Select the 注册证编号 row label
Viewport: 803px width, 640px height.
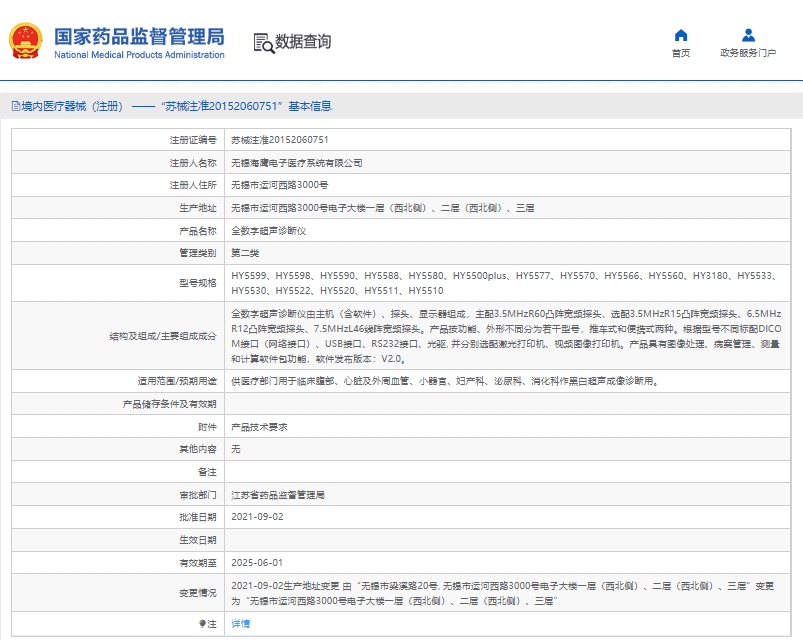point(193,140)
